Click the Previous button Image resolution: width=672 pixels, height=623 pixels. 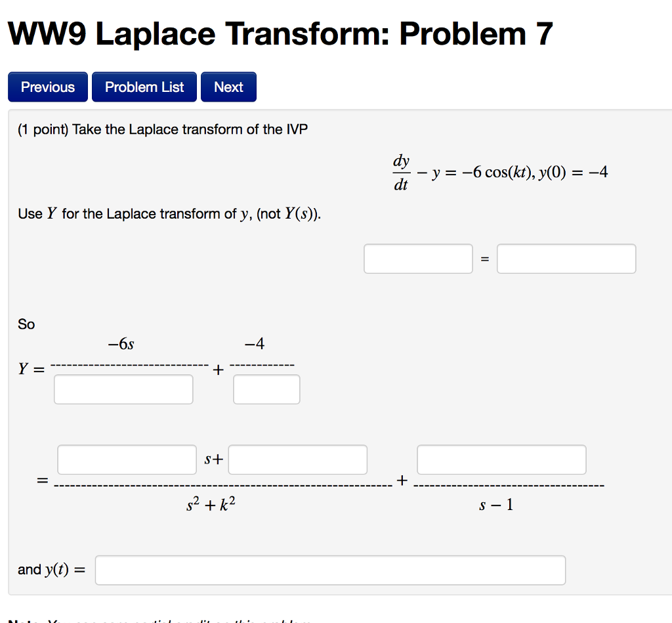coord(47,86)
